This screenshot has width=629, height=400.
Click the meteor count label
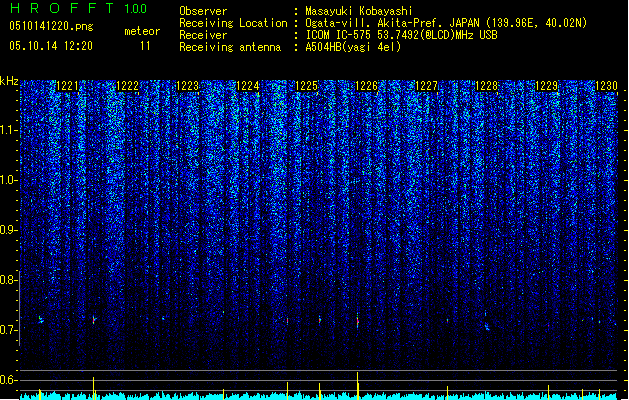click(x=142, y=31)
